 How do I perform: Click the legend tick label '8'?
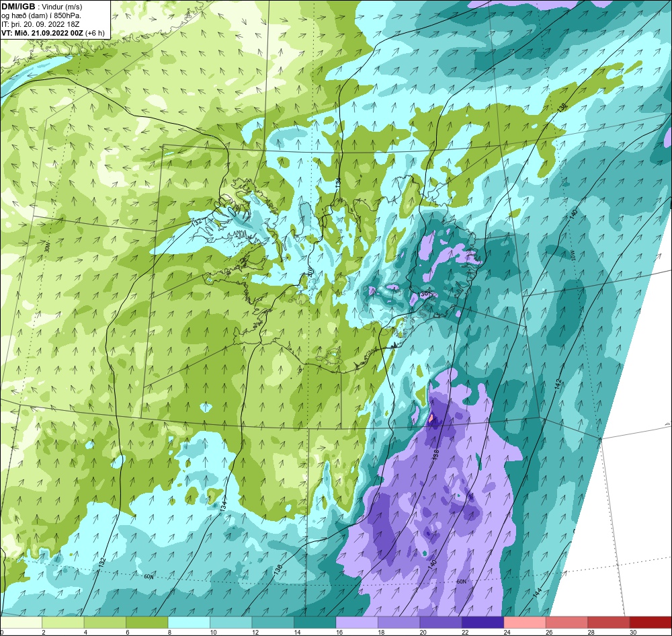pos(170,632)
